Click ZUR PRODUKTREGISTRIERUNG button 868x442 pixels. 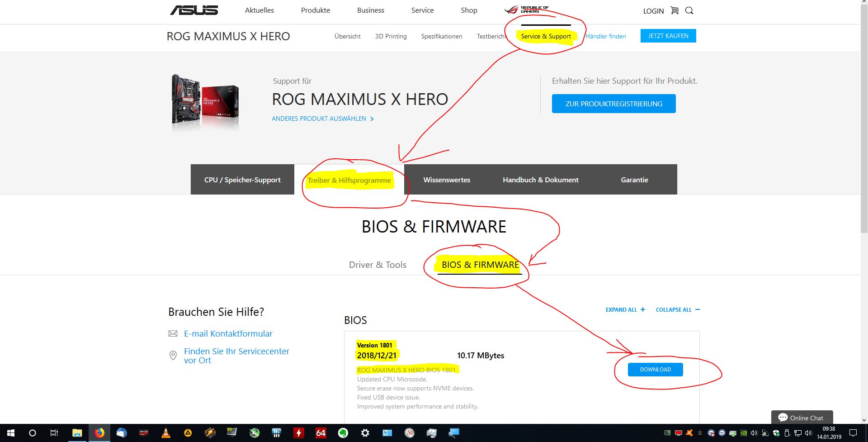(614, 104)
